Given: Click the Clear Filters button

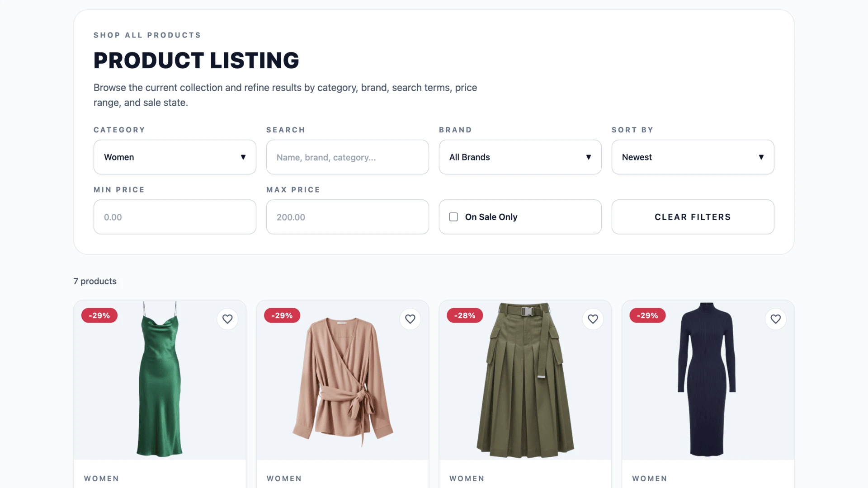Looking at the screenshot, I should tap(693, 217).
